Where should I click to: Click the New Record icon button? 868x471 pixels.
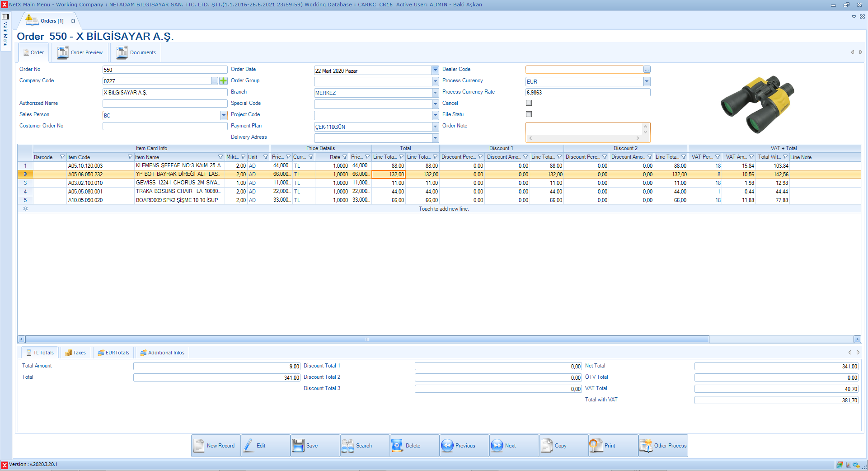(199, 446)
